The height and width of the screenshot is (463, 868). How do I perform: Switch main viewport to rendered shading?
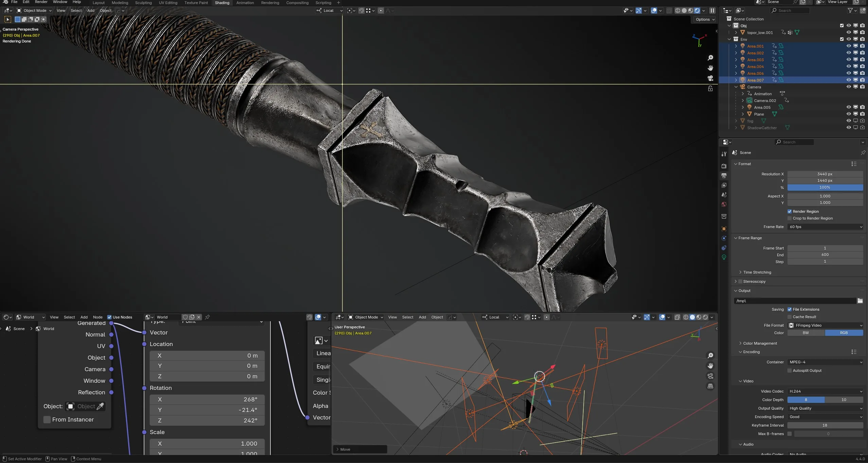pos(697,11)
